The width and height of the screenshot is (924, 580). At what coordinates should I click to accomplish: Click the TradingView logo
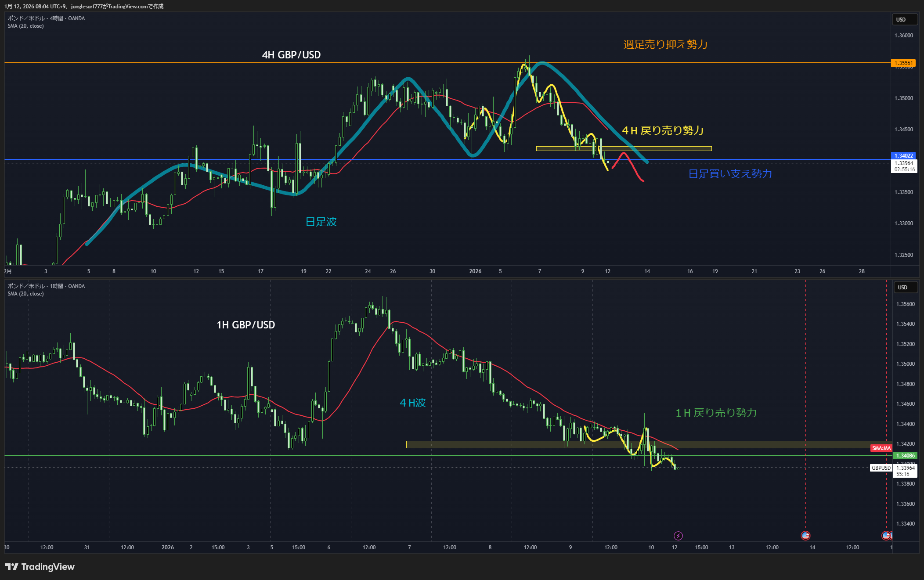coord(40,567)
